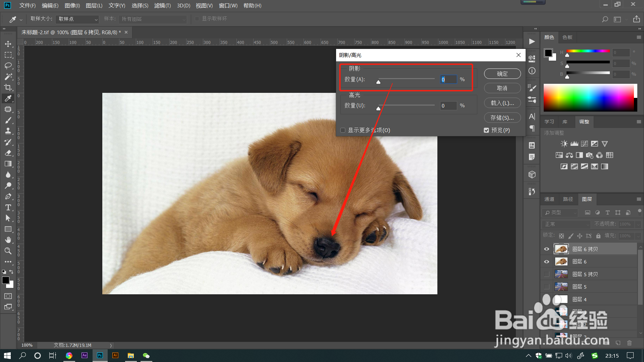This screenshot has width=644, height=362.
Task: Add a Brightness/Contrast adjustment
Action: [564, 144]
